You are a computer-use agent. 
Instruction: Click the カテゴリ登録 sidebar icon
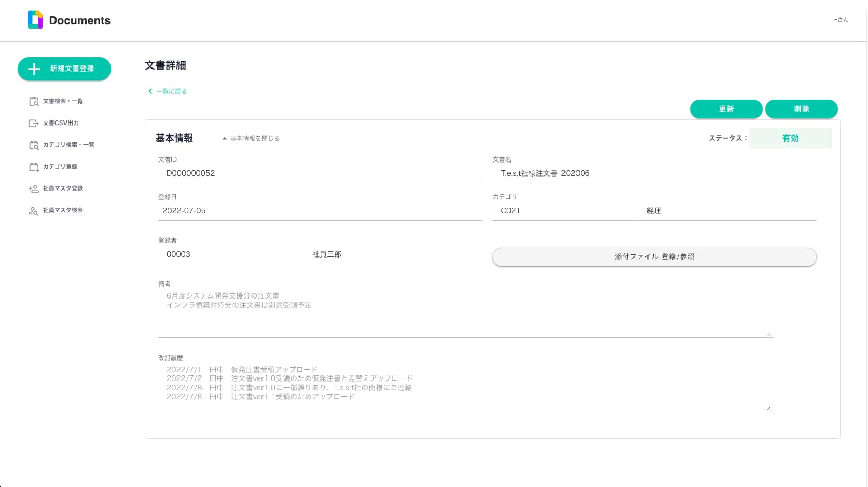tap(34, 167)
